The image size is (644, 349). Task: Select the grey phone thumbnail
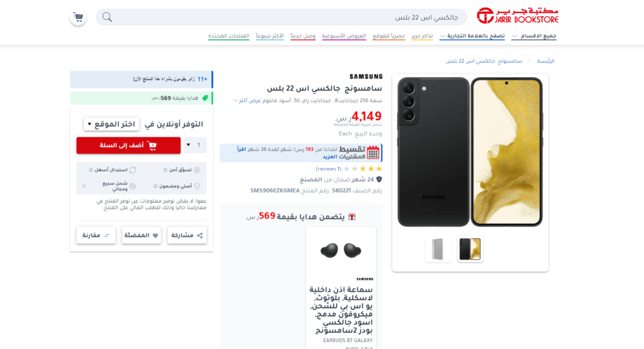pyautogui.click(x=438, y=249)
